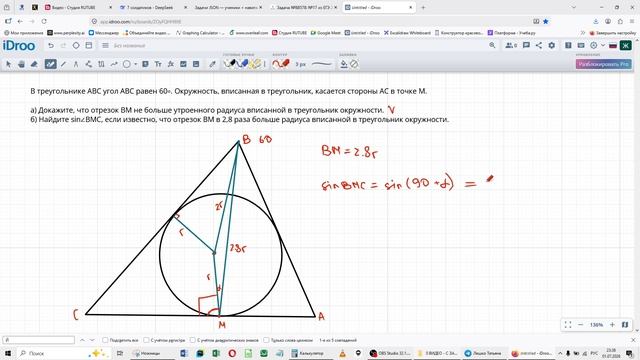This screenshot has width=640, height=360.
Task: Click the undo arrow in iDroo
Action: [51, 46]
